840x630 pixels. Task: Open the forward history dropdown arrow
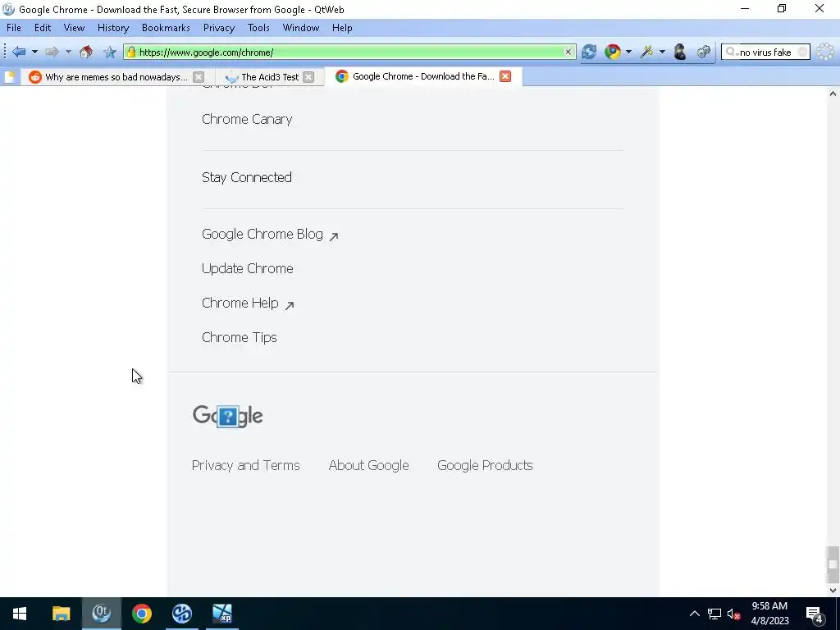coord(68,52)
